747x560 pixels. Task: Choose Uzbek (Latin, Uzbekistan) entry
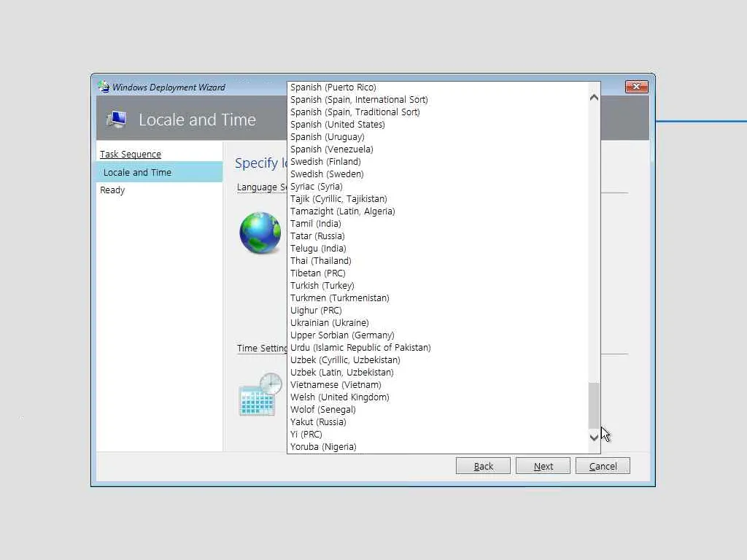pos(438,372)
